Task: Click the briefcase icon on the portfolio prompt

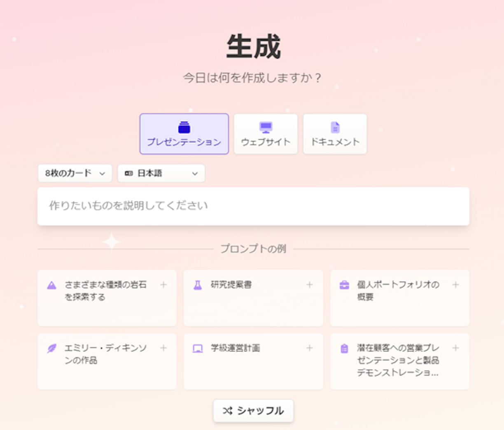Action: [x=344, y=285]
